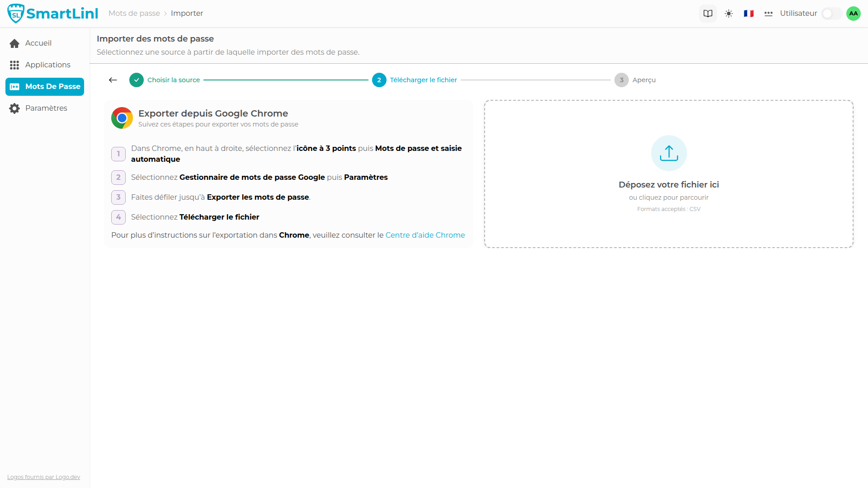868x488 pixels.
Task: Open Paramètres in sidebar
Action: (46, 108)
